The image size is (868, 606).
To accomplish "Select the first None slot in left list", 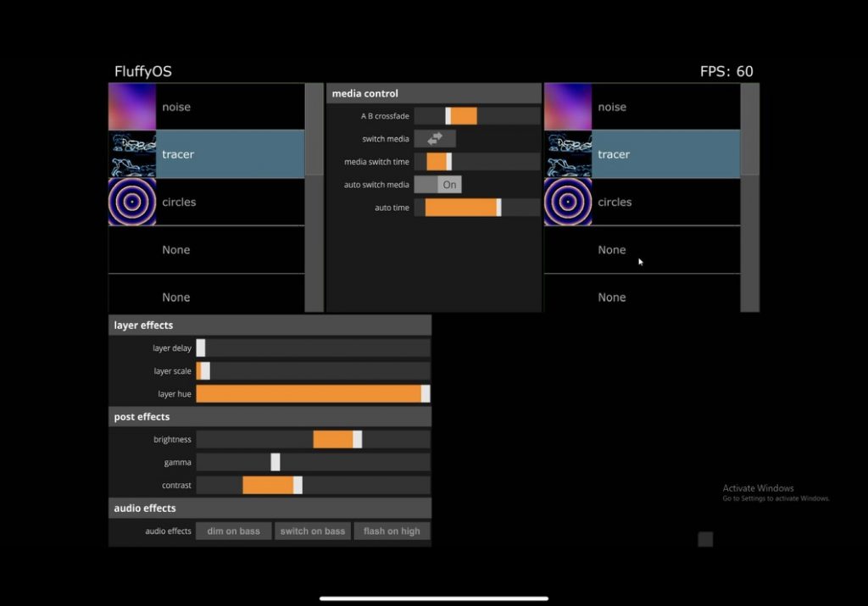I will pyautogui.click(x=207, y=250).
